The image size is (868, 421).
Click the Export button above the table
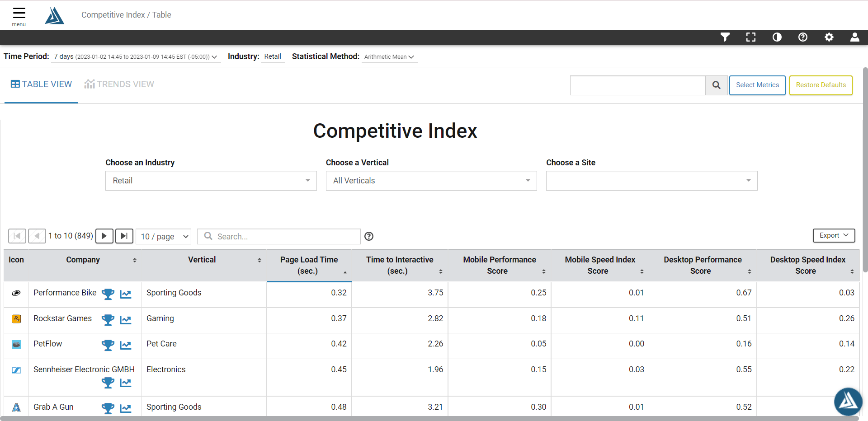[833, 235]
